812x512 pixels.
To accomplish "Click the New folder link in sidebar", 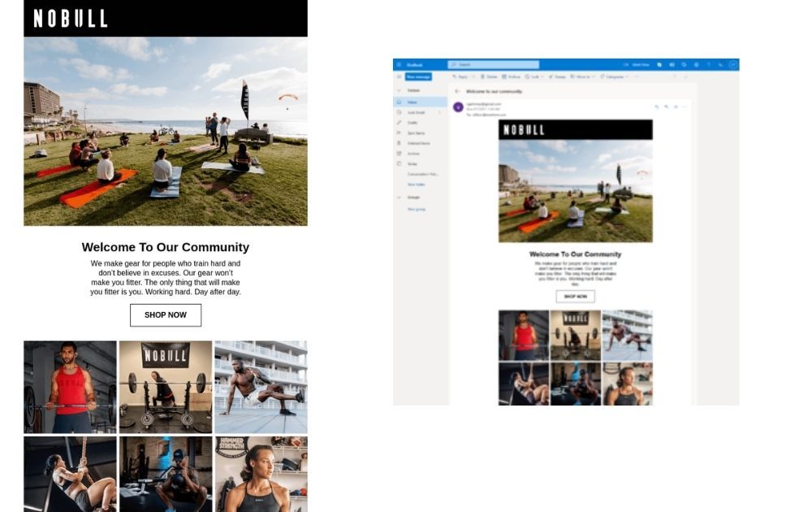I will 417,184.
